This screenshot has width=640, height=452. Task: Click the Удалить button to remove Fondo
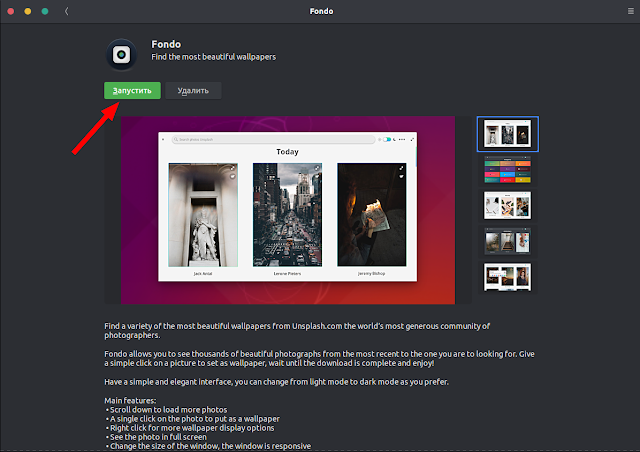(x=193, y=91)
